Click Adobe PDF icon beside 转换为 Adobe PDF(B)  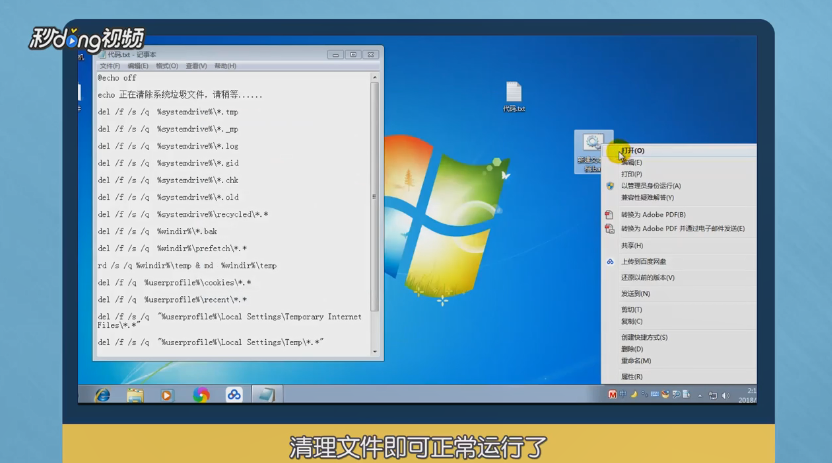609,215
